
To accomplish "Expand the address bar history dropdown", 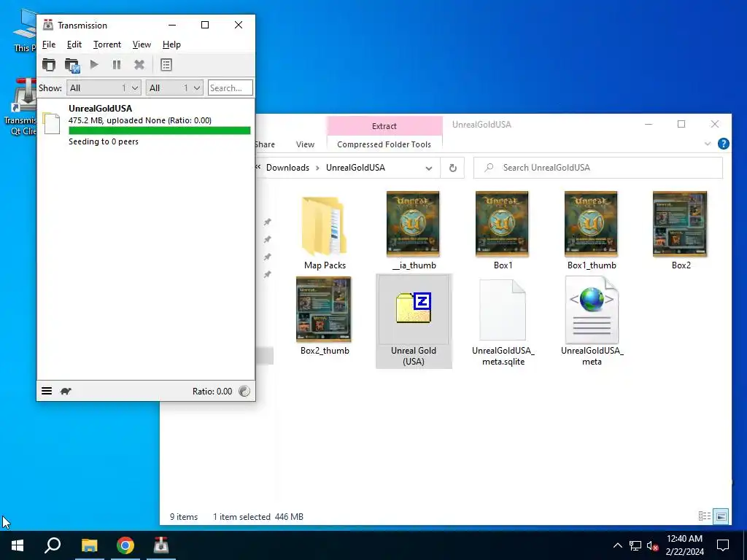I will 429,168.
